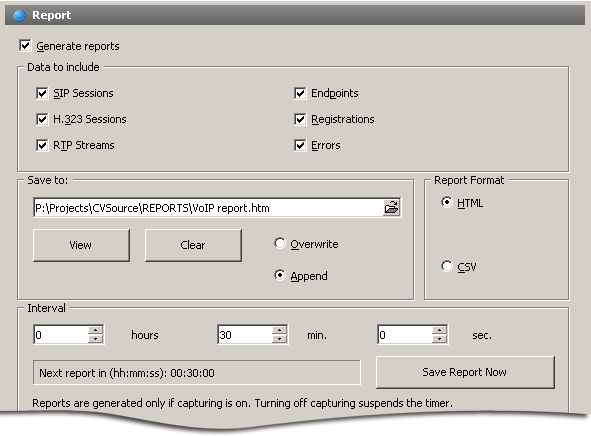The width and height of the screenshot is (591, 436).
Task: Toggle the Errors checkbox
Action: pos(300,145)
